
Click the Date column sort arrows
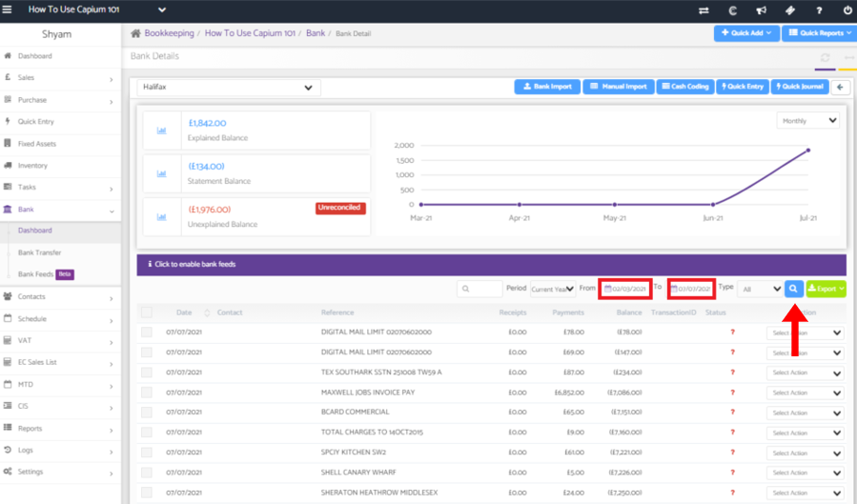207,312
